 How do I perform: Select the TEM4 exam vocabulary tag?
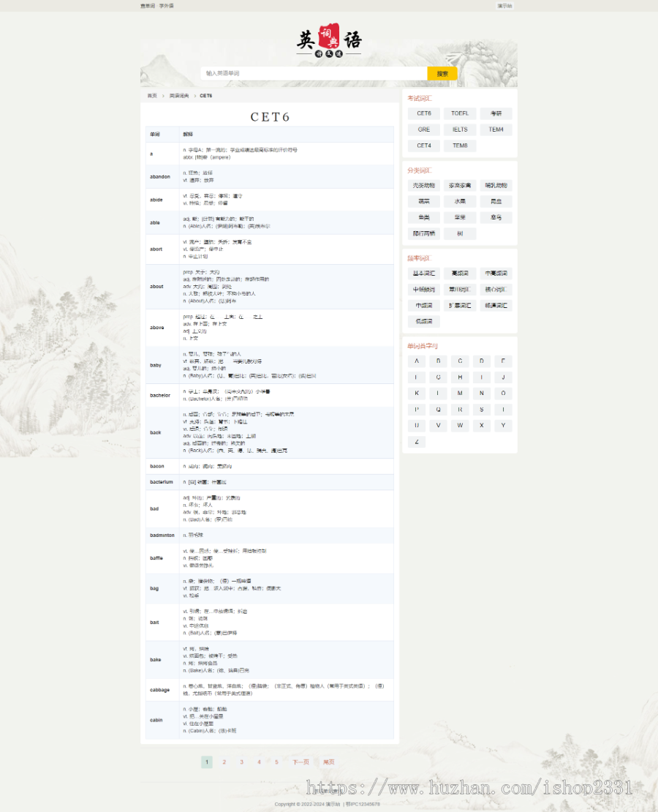(496, 129)
